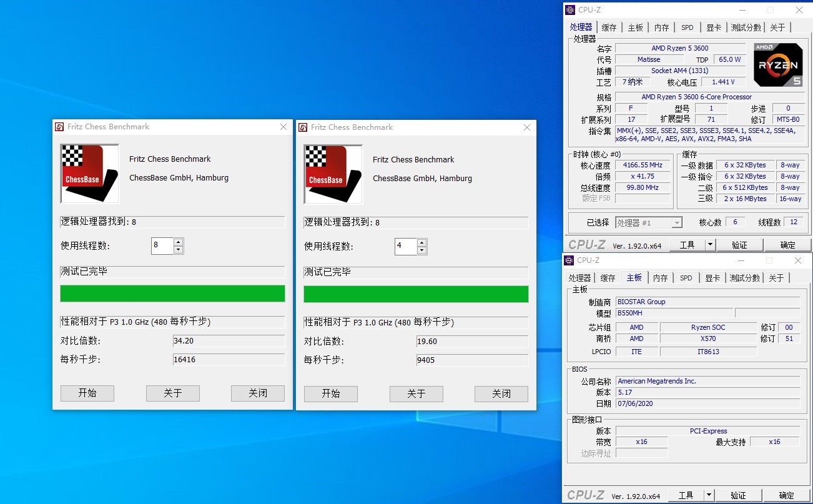
Task: Switch to 缓存 tab in upper CPU-Z
Action: (x=609, y=27)
